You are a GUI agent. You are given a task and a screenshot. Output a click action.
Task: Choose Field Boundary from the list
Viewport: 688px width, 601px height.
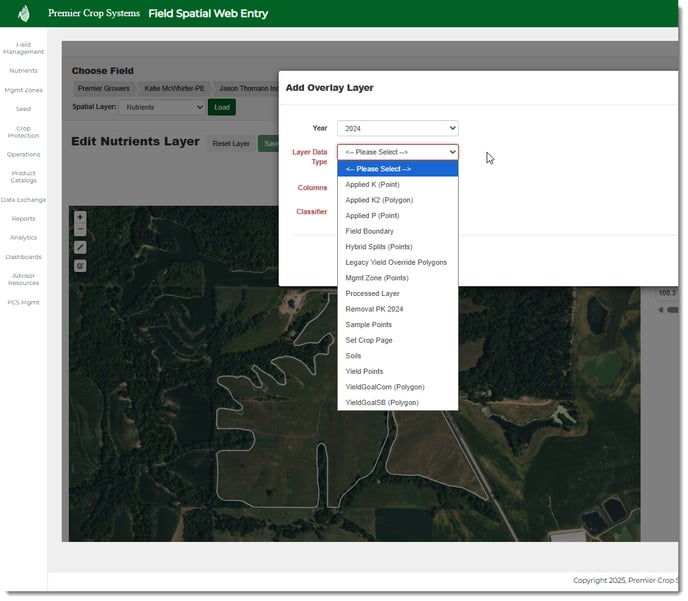pos(369,231)
